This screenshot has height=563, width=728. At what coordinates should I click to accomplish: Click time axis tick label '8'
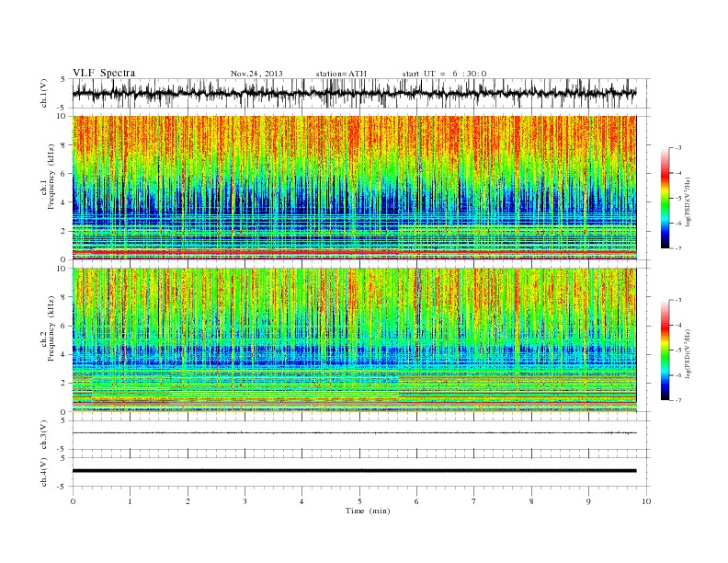pos(531,501)
